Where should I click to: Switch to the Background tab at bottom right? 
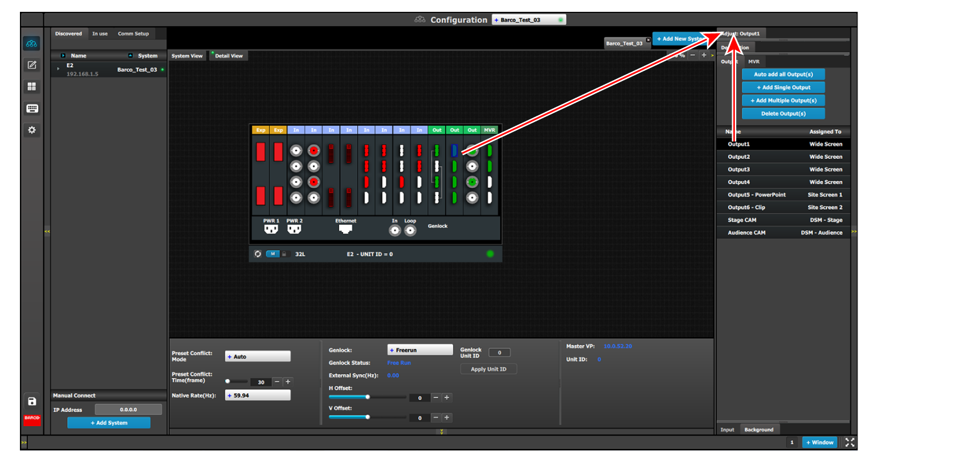point(759,430)
